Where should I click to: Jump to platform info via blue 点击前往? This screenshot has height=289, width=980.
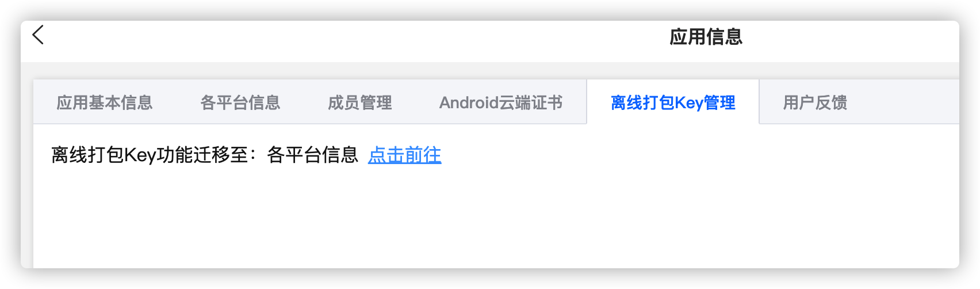(x=404, y=155)
